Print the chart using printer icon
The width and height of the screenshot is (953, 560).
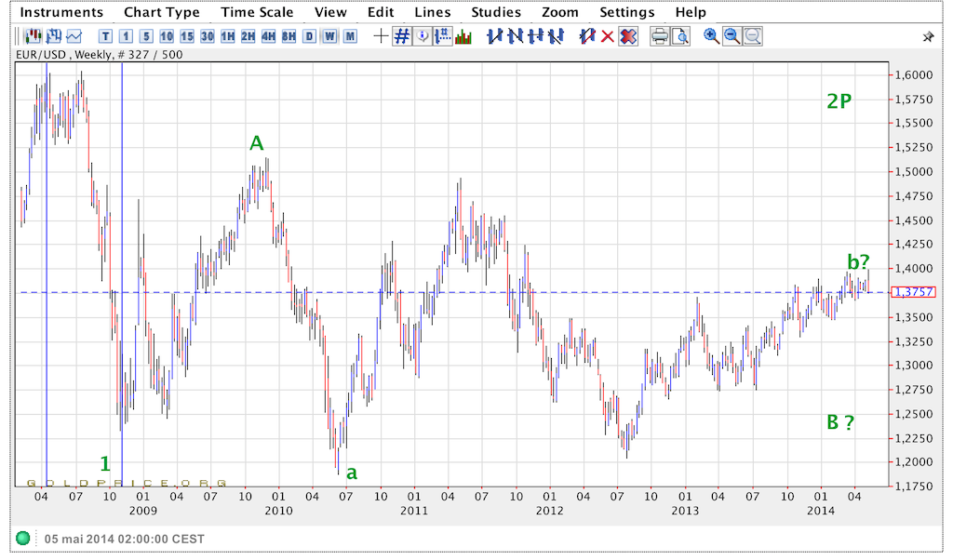(x=660, y=36)
